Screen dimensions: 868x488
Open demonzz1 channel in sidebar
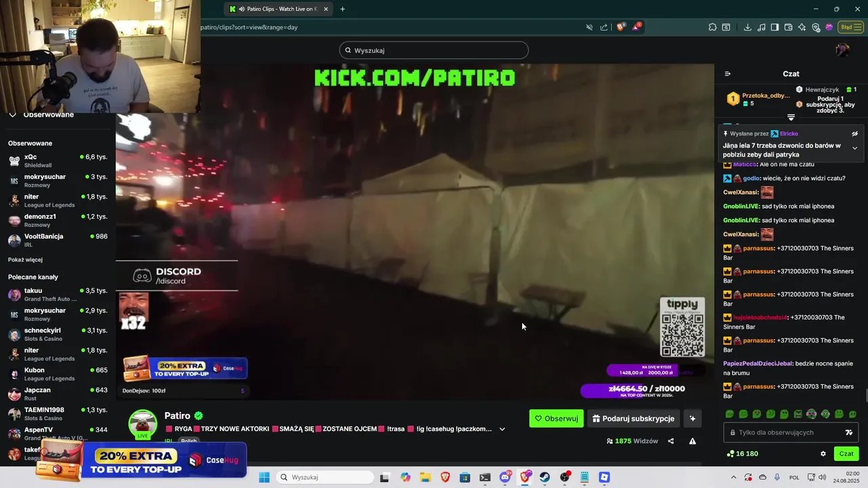click(x=58, y=220)
